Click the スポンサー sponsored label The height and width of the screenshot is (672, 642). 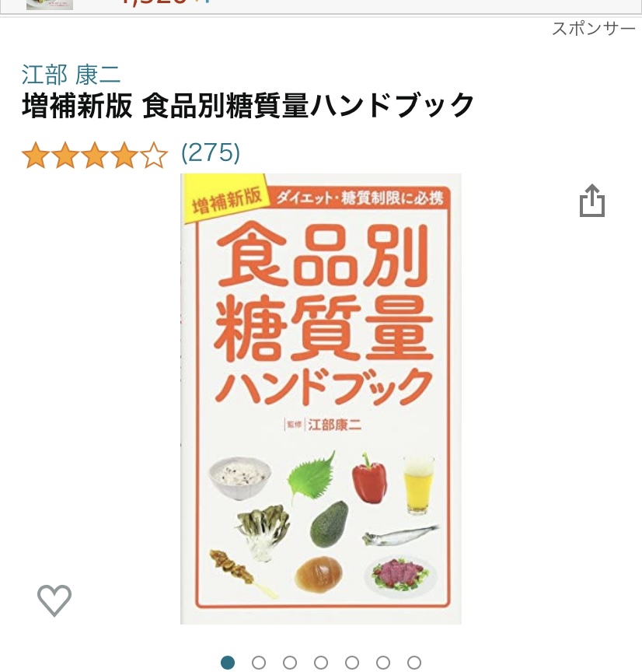(594, 29)
